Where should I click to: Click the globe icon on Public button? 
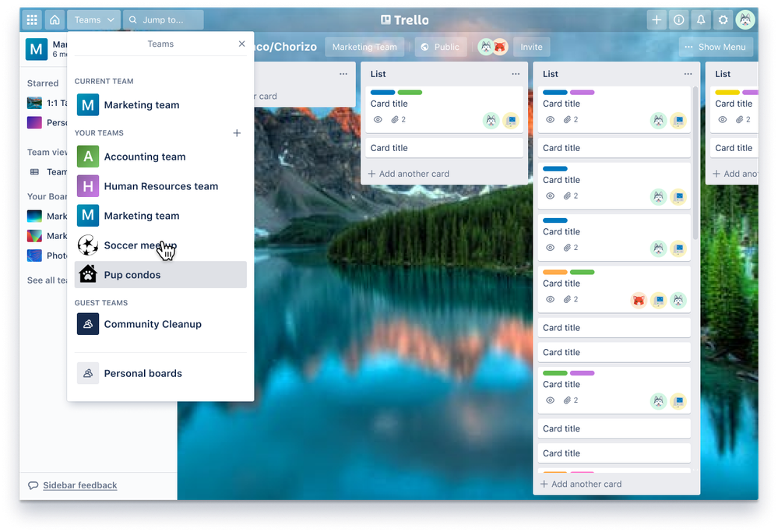424,48
